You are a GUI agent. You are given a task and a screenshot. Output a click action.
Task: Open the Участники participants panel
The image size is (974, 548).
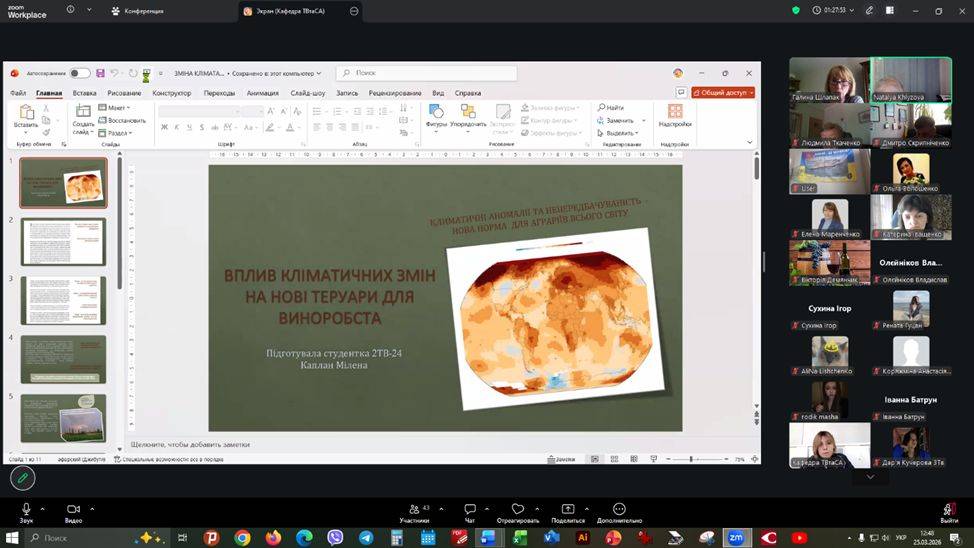tap(414, 509)
